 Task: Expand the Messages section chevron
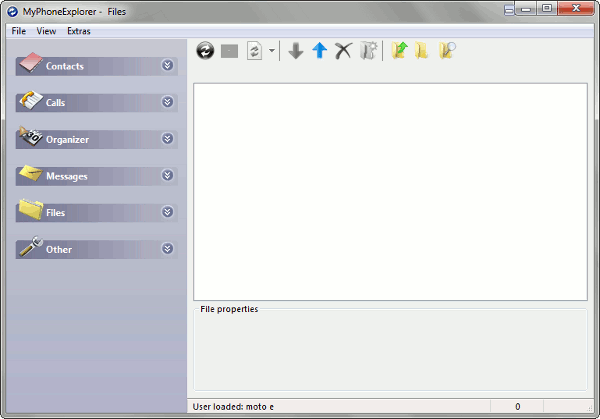pyautogui.click(x=167, y=175)
